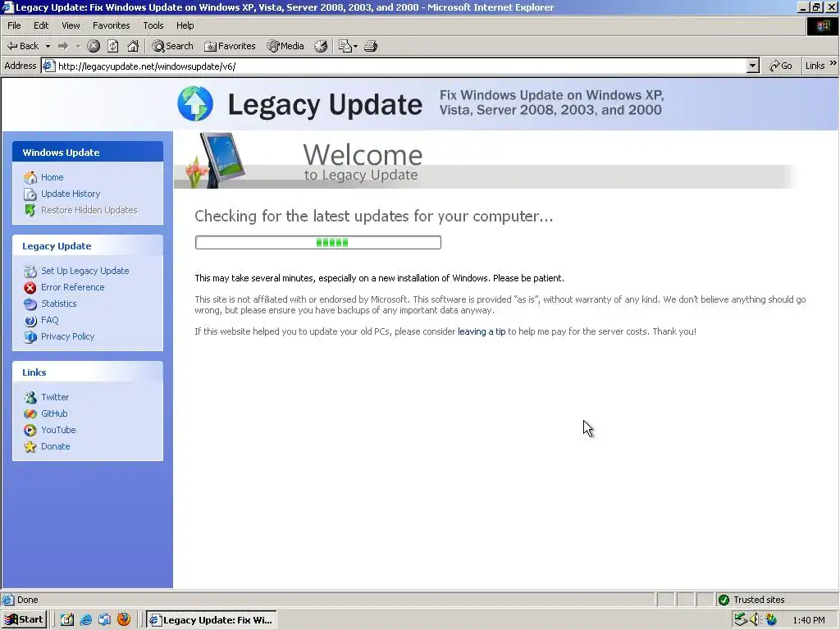The image size is (840, 630).
Task: Print the page with the Print icon
Action: [371, 46]
